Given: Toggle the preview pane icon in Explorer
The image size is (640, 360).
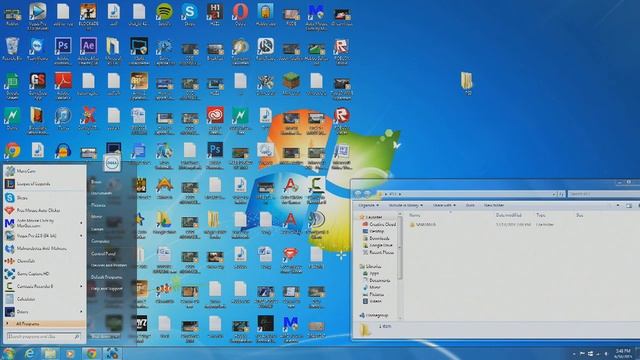Looking at the screenshot, I should (x=629, y=205).
